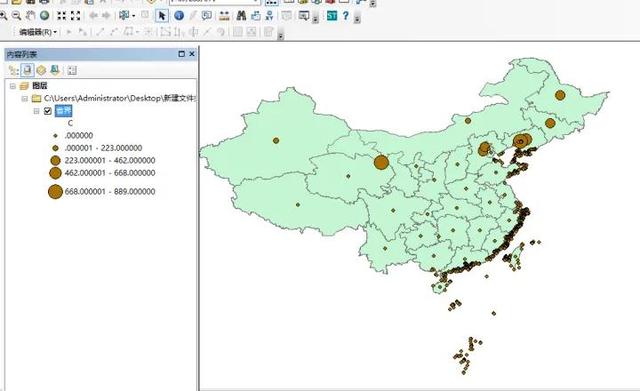
Task: Select the highlighted blue layer name
Action: (63, 111)
